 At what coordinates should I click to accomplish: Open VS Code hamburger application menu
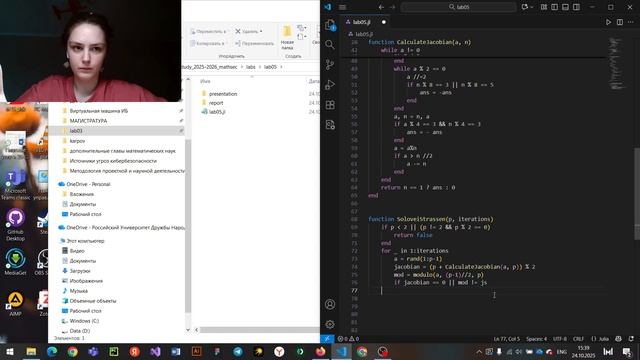342,7
